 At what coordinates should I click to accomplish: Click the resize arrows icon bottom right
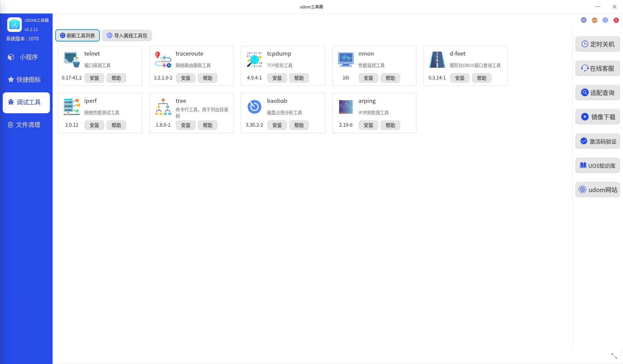(614, 356)
